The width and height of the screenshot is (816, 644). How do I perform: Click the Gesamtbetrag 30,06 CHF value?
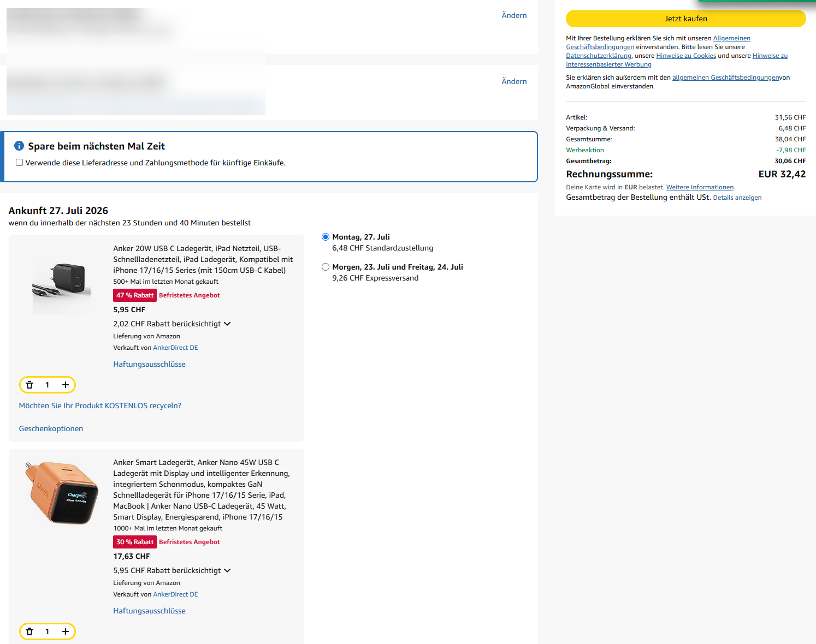pos(790,161)
